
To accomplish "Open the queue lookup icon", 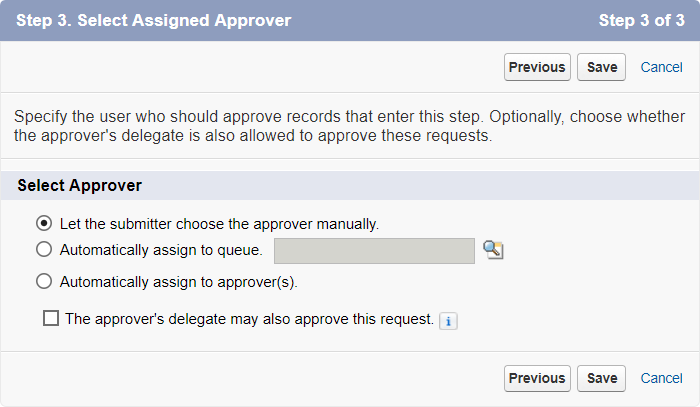I will 492,250.
